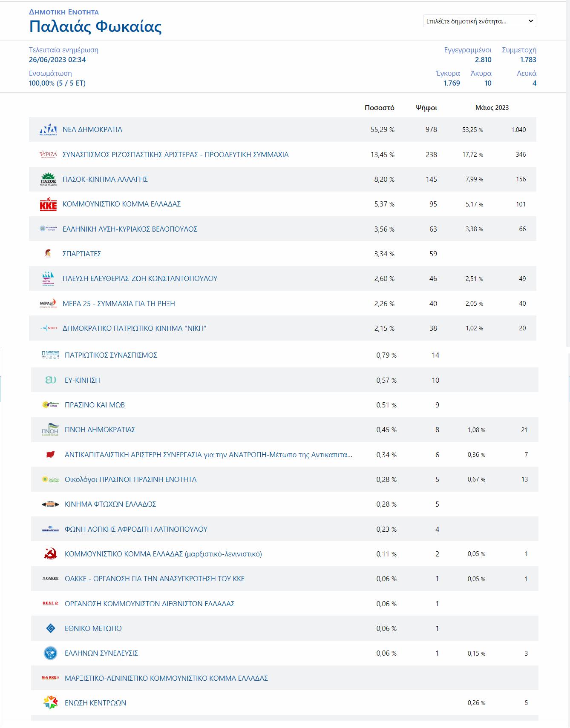Open the ΠΑΣΟΚ-ΚΙΝΗΜΑ ΑΛΛΑΓΗΣ party name

tap(105, 179)
